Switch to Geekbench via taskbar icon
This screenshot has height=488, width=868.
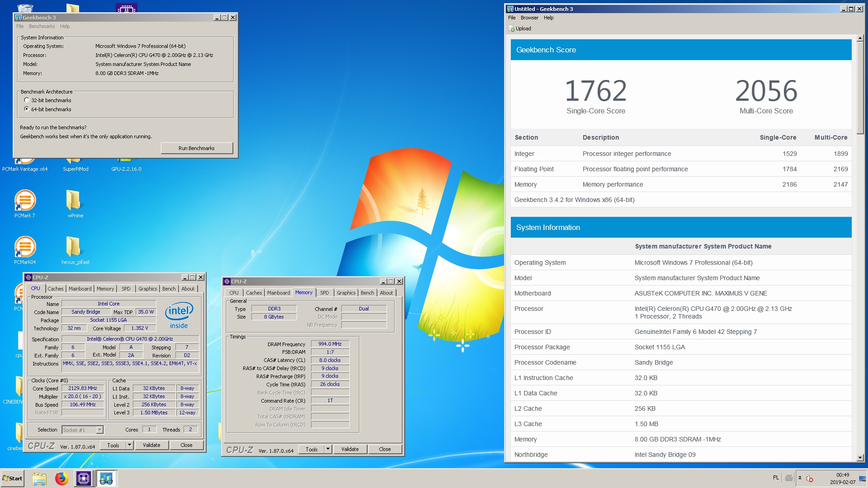click(106, 479)
